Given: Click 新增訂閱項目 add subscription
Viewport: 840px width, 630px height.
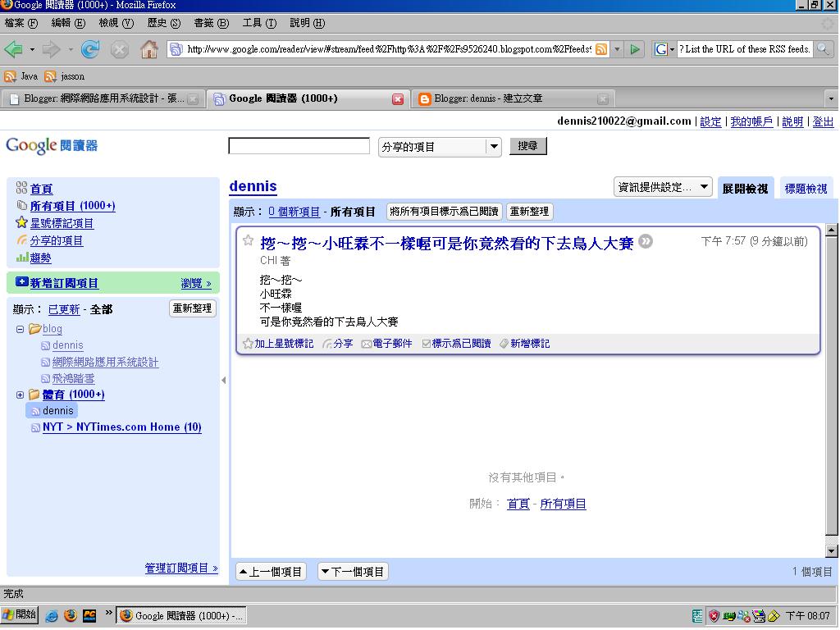Looking at the screenshot, I should tap(64, 283).
